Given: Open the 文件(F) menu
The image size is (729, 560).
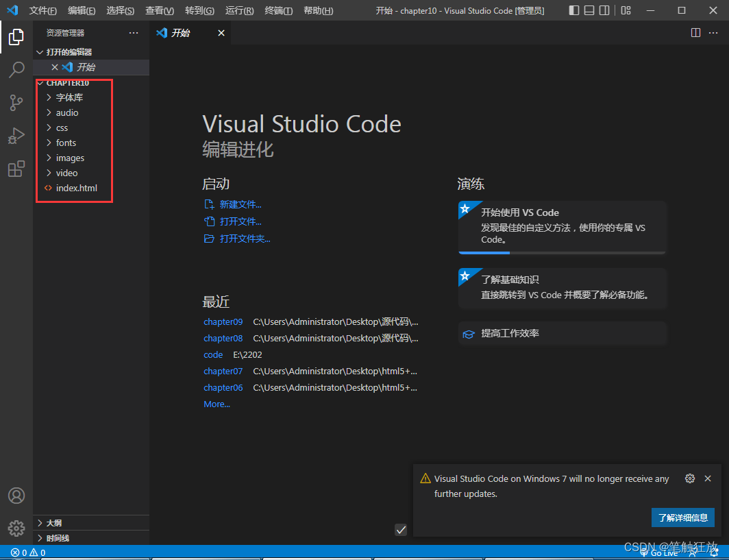Looking at the screenshot, I should (42, 10).
